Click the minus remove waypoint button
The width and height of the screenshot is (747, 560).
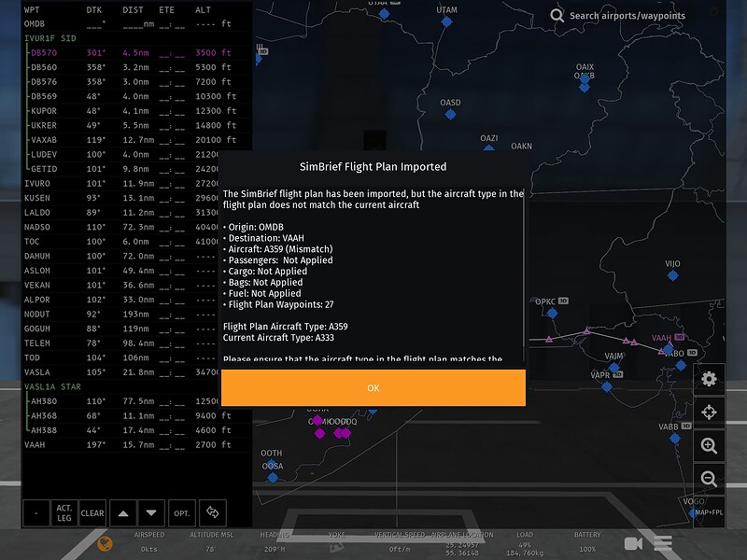pos(36,512)
